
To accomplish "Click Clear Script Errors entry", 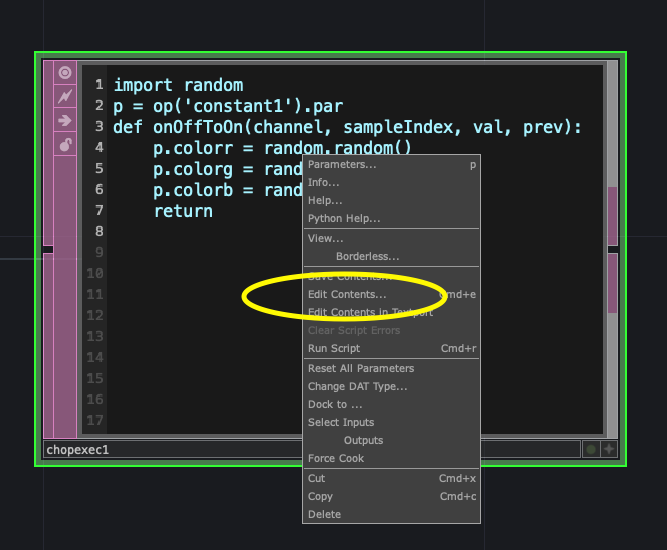I will pos(391,330).
